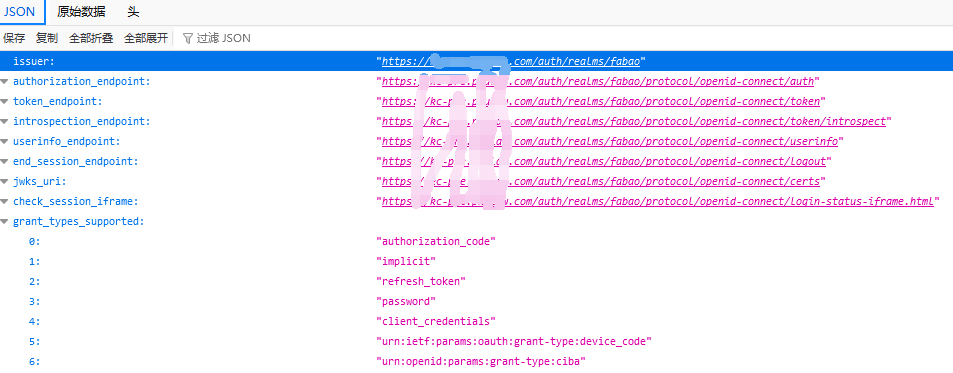Click the 保存 save button
This screenshot has height=373, width=953.
[x=14, y=38]
